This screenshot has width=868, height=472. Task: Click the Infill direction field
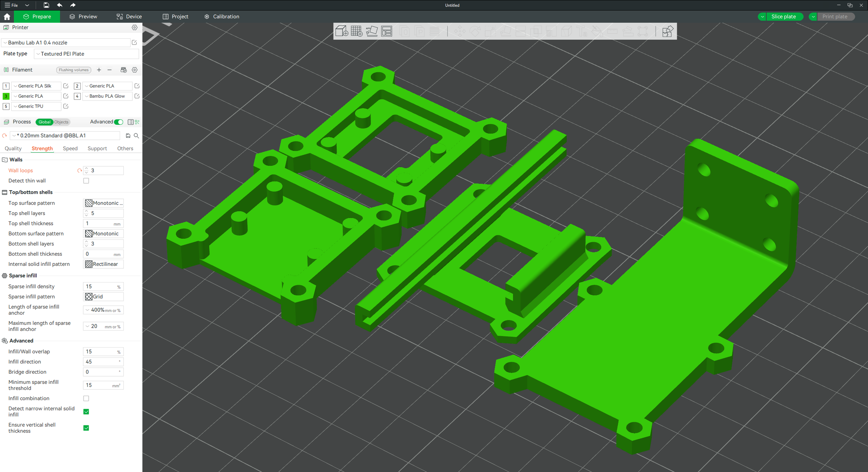tap(103, 362)
